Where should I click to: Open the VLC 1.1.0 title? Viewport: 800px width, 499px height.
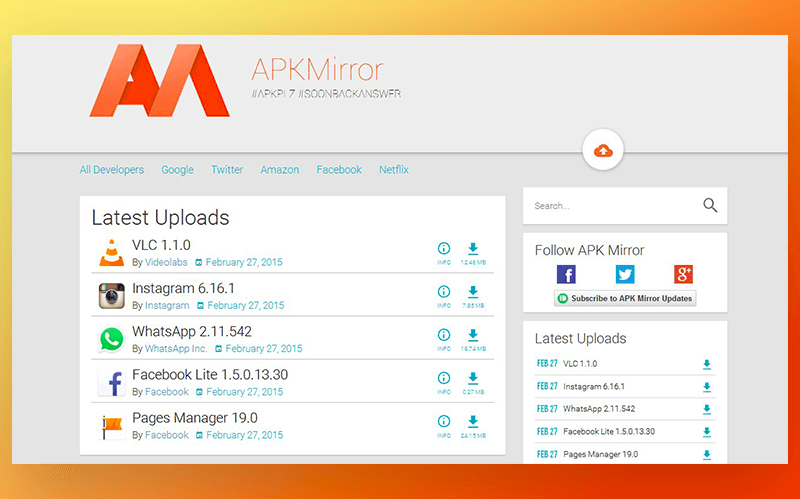(x=161, y=245)
